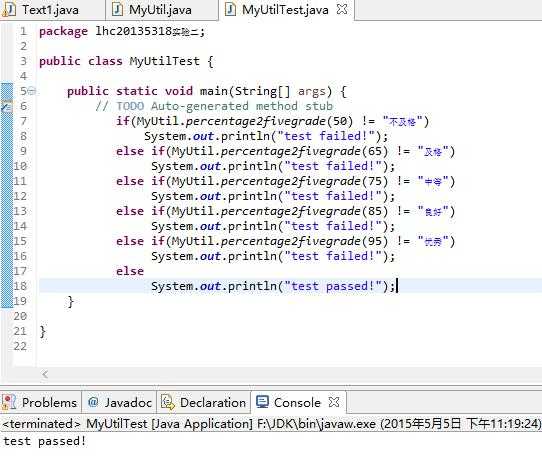Select the MyUtilTest.java editor tab
The width and height of the screenshot is (542, 472).
coord(285,10)
